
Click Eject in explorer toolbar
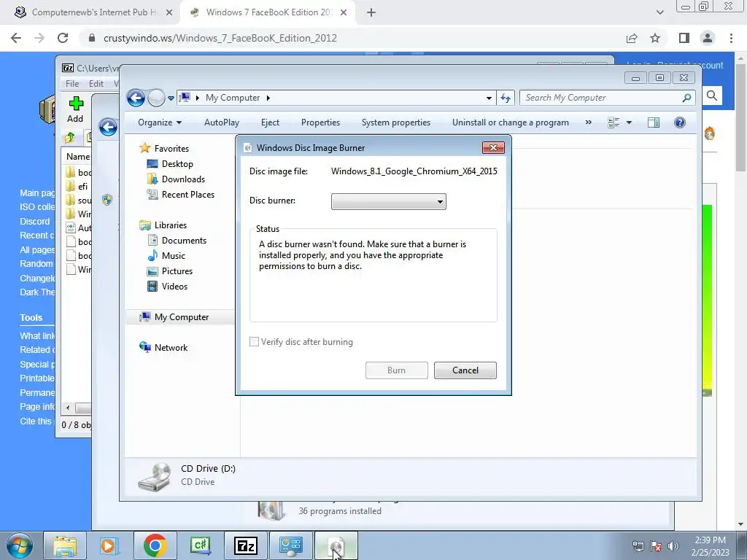pyautogui.click(x=270, y=122)
